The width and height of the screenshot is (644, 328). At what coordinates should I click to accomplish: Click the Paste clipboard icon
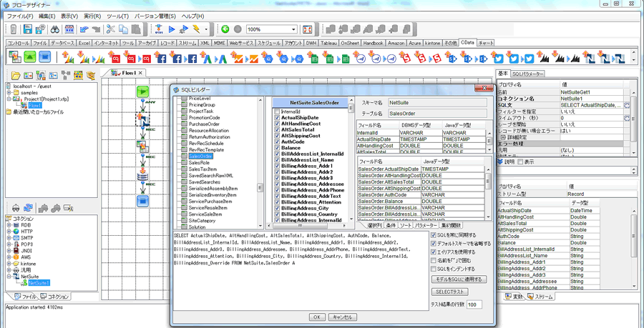(x=137, y=29)
